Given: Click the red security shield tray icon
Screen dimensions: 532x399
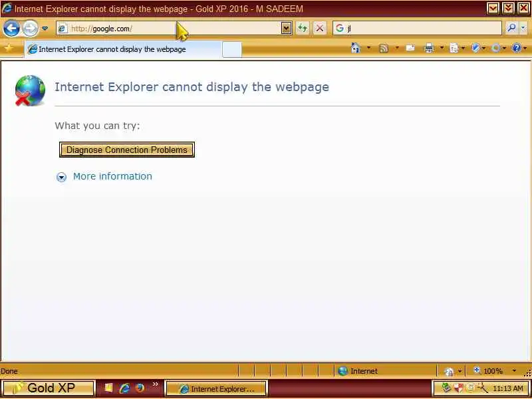Looking at the screenshot, I should (x=458, y=388).
